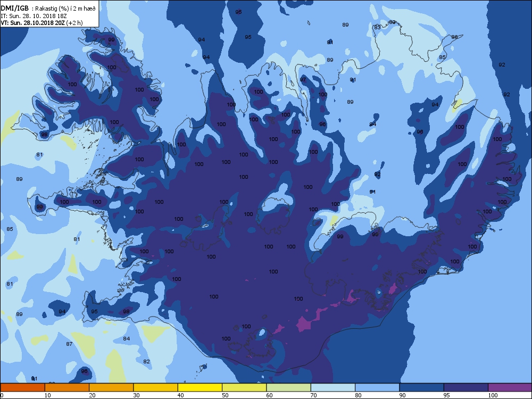Click the purple 100+ legend swatch

(x=510, y=387)
